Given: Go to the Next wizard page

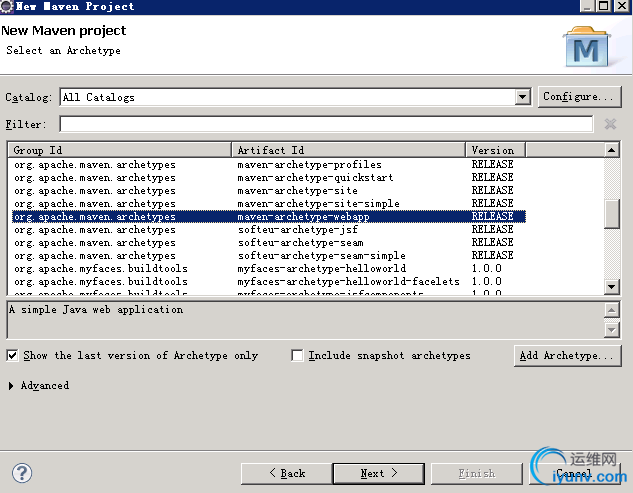Looking at the screenshot, I should point(379,473).
